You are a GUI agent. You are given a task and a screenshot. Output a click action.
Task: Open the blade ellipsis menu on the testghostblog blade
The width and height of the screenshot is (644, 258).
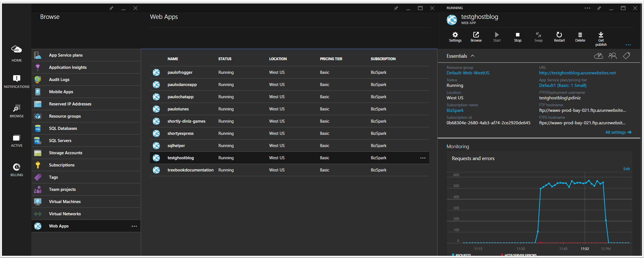(x=587, y=8)
